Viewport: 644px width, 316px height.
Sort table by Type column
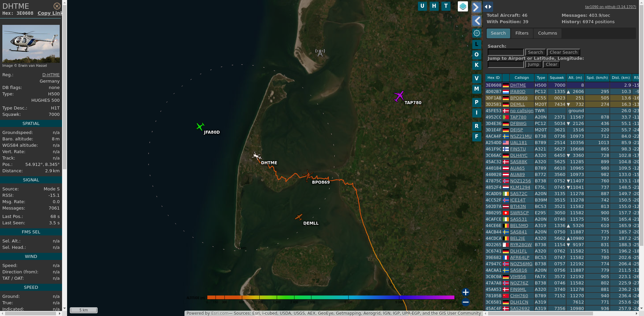541,78
